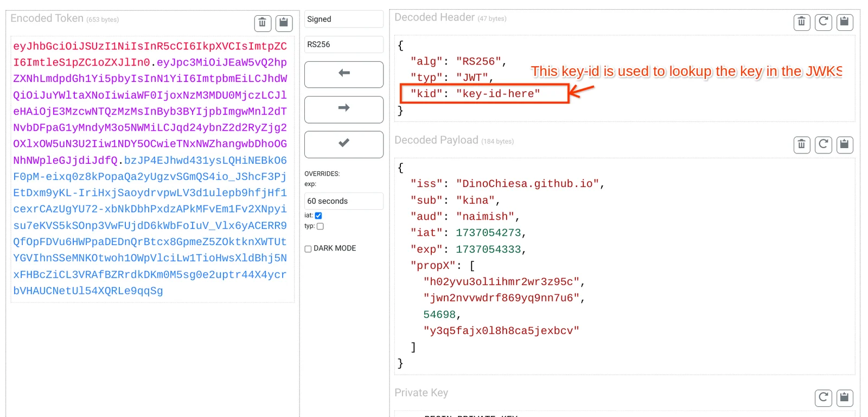This screenshot has height=417, width=868.
Task: Click the "iss": "DinoChiesa.github.io" payload line
Action: click(507, 184)
